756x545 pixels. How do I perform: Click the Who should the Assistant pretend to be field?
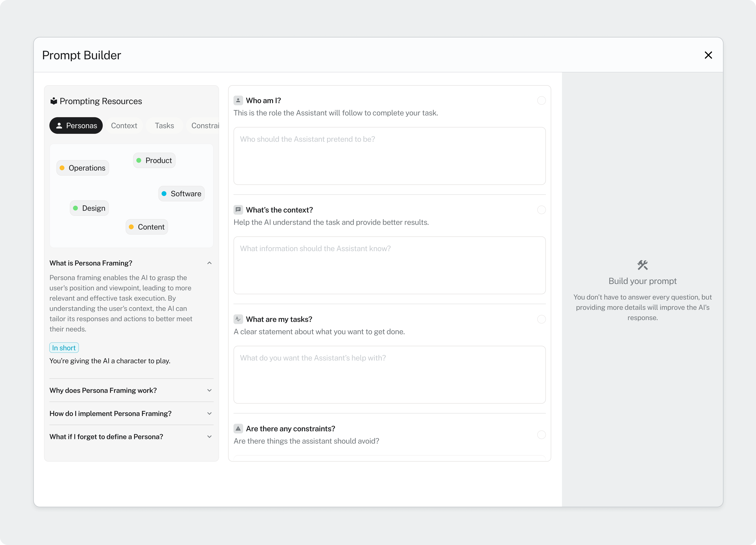coord(389,156)
